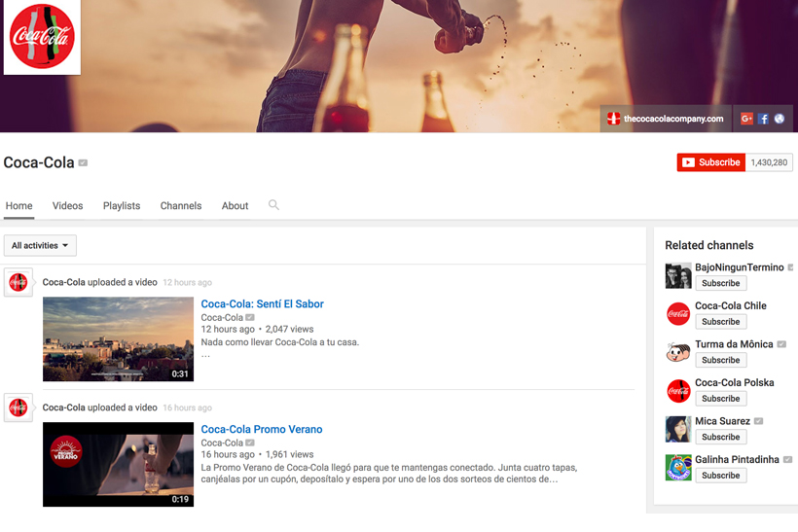Expand the All activities dropdown
This screenshot has height=532, width=798.
tap(40, 246)
